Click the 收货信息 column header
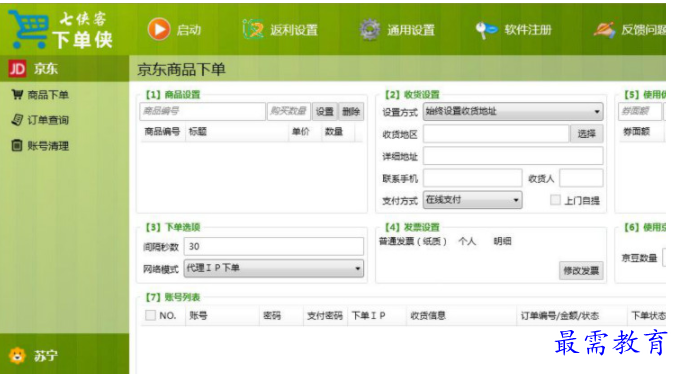The width and height of the screenshot is (676, 374). point(428,315)
